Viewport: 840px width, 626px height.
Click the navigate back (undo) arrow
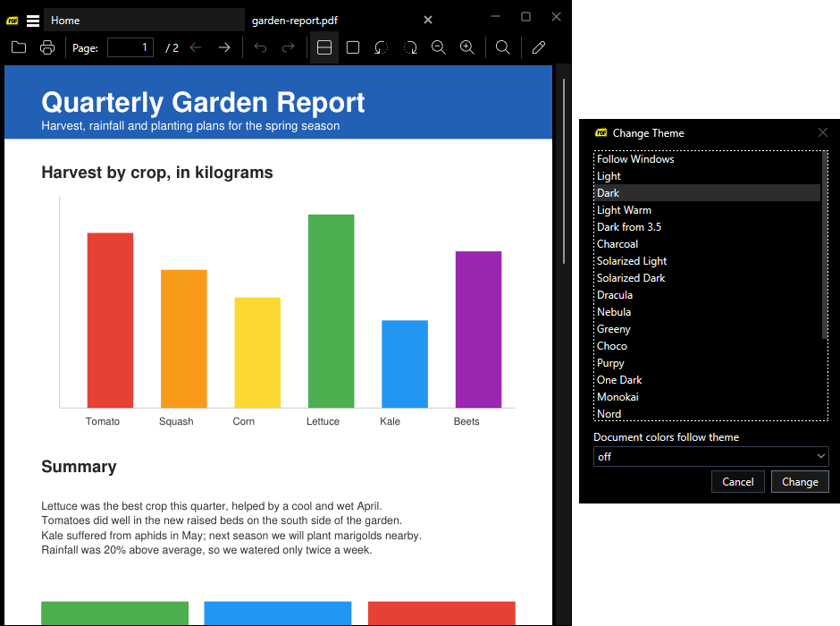pyautogui.click(x=260, y=47)
